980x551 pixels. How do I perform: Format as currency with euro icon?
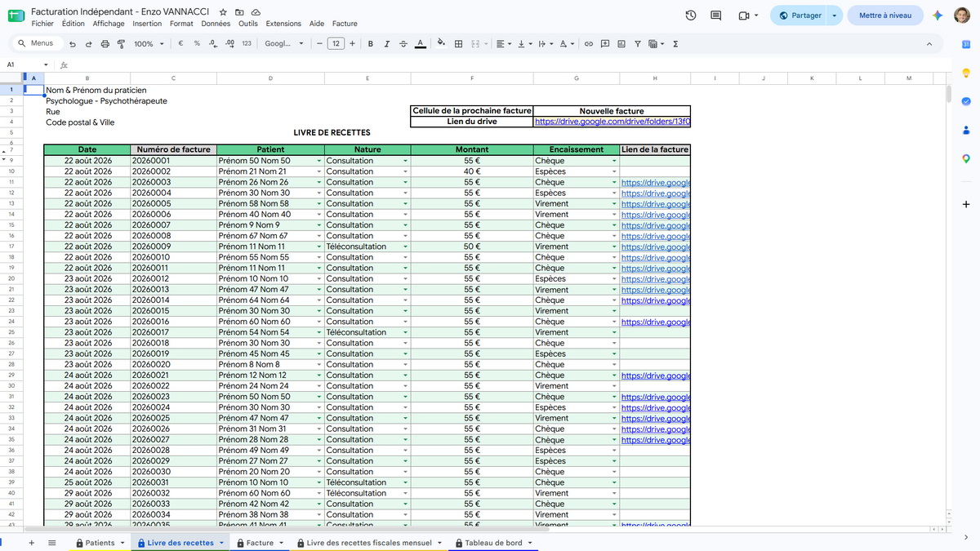pos(180,44)
